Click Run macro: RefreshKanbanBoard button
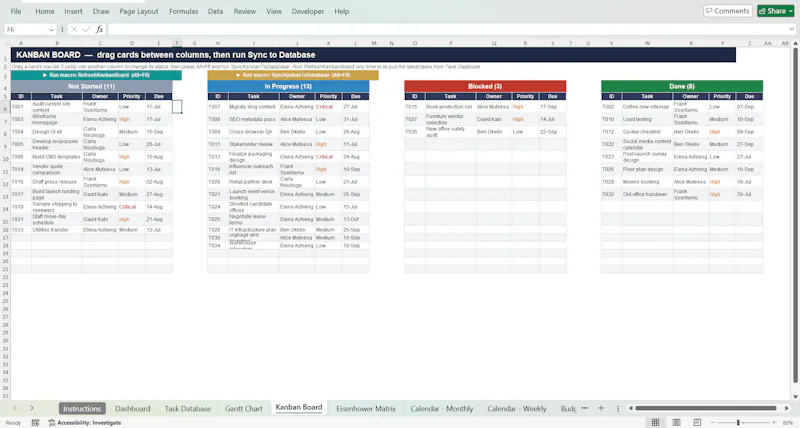 coord(96,75)
